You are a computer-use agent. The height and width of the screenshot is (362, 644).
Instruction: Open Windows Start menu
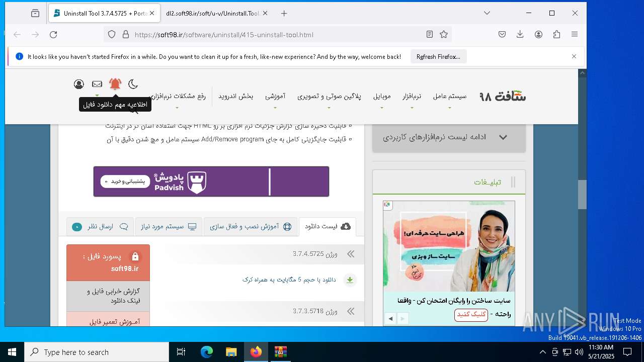[x=12, y=352]
